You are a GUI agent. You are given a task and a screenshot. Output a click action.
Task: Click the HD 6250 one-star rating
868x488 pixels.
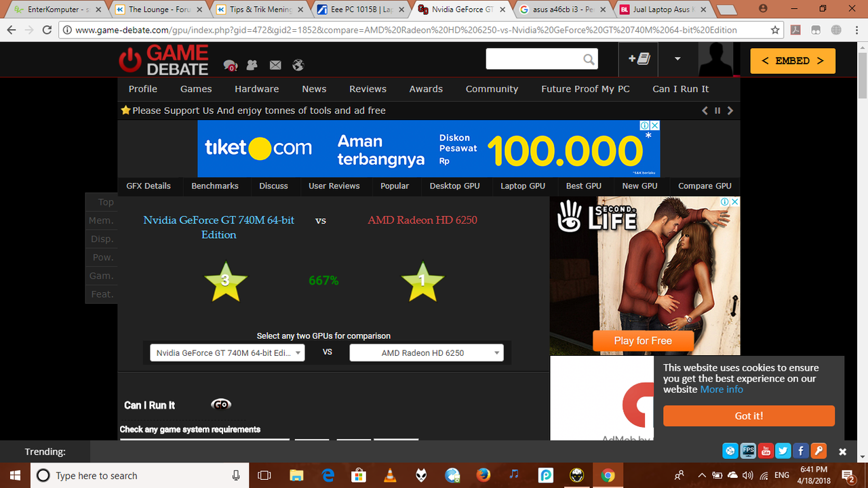[x=422, y=281]
